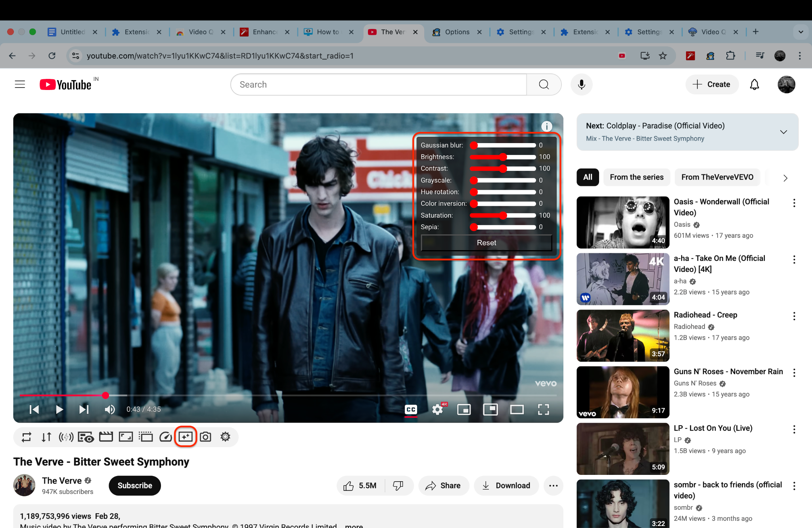
Task: Enter full screen mode
Action: (544, 409)
